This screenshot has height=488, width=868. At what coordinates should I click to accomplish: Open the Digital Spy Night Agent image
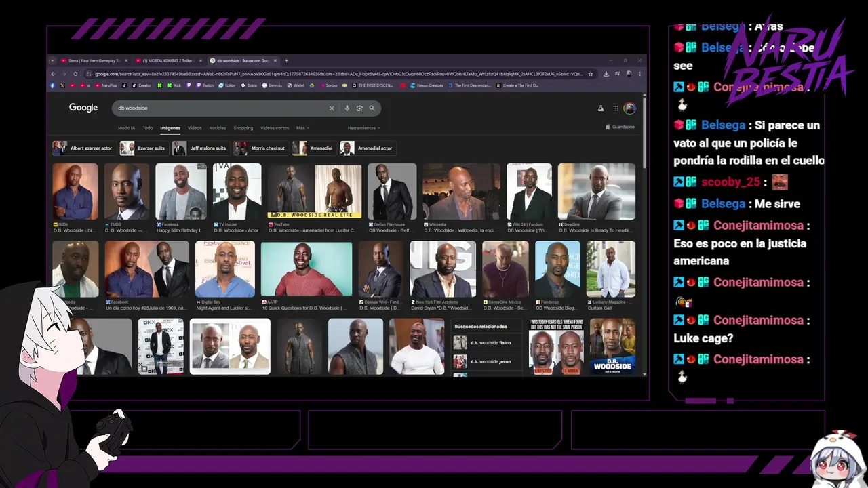click(225, 269)
